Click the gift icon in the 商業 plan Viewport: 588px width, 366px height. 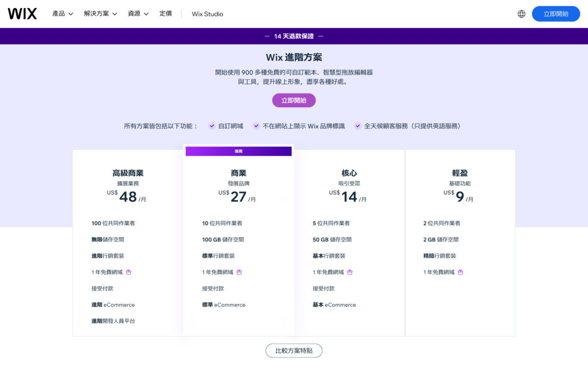click(x=240, y=272)
